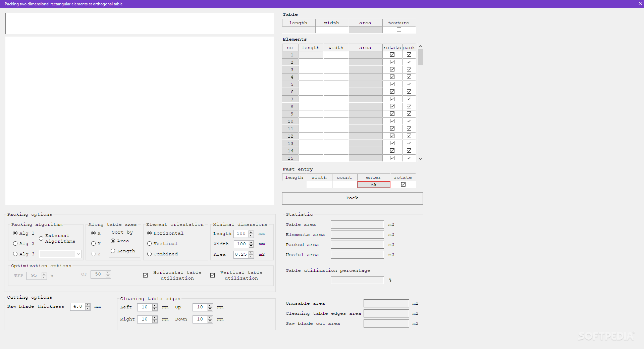Click the Table utilization percentage field
Screen dimensions: 644x349
coord(357,280)
